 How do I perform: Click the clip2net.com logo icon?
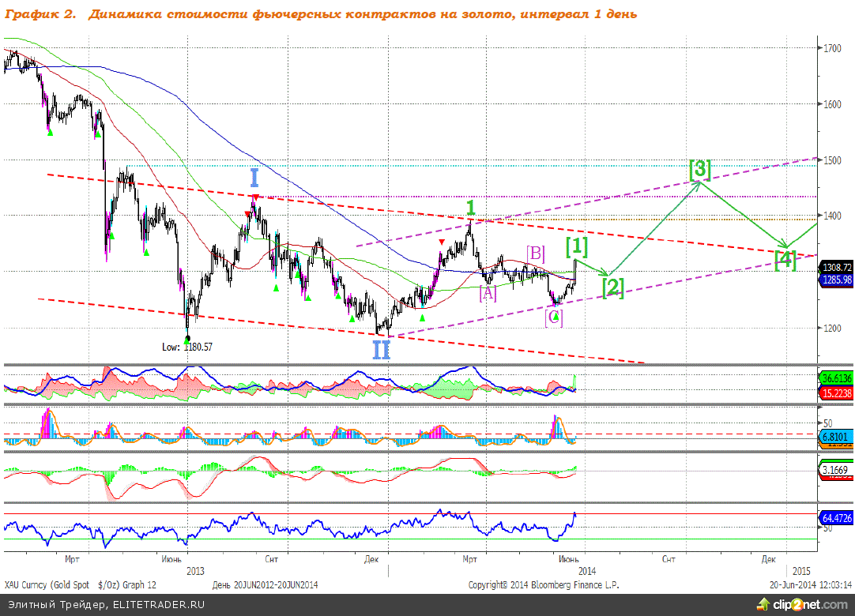pos(763,604)
